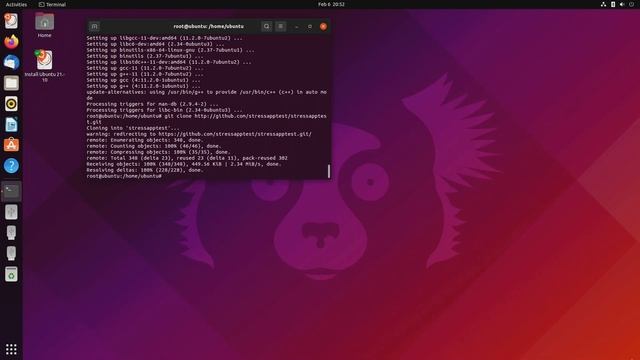Open Thunderbird mail from the dock
640x360 pixels.
coord(11,62)
